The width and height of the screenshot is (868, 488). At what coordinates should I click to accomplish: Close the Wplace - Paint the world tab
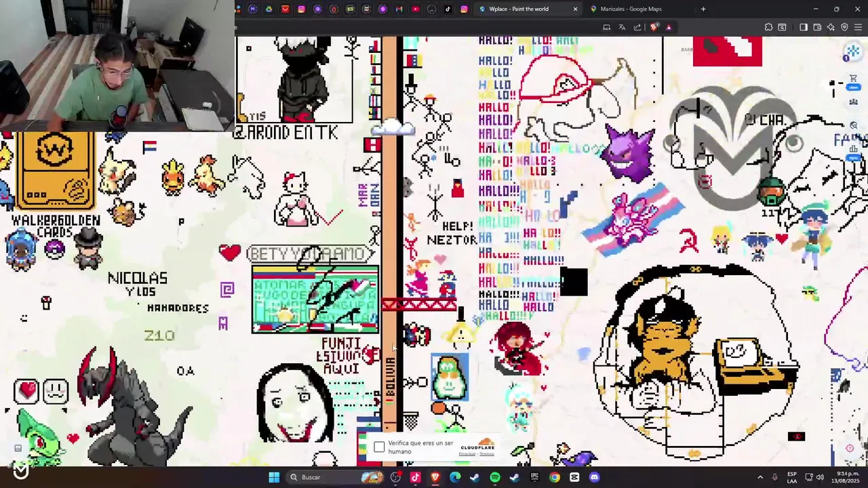575,9
